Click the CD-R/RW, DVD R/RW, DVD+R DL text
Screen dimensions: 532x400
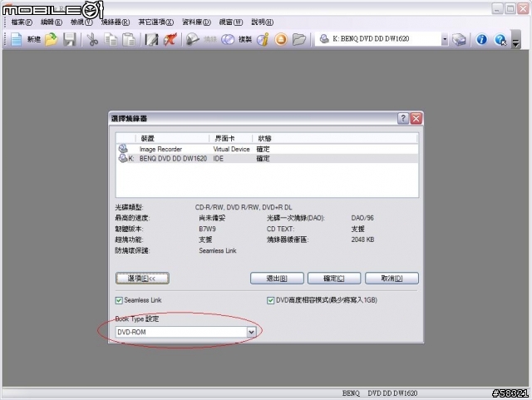244,207
